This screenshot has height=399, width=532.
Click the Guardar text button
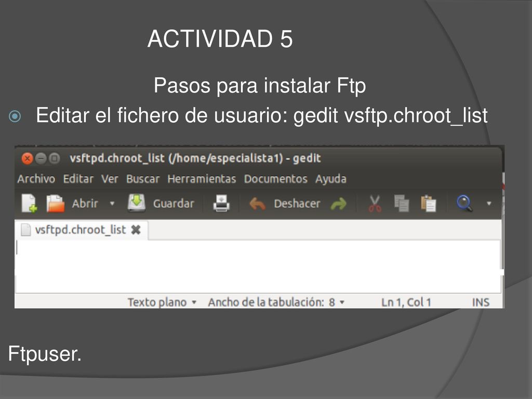174,204
